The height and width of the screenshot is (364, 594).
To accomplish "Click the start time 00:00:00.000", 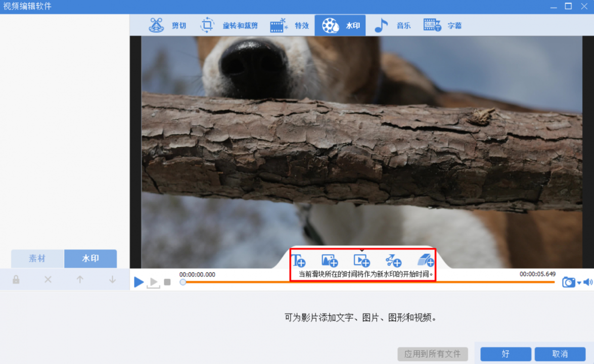I will click(x=197, y=274).
